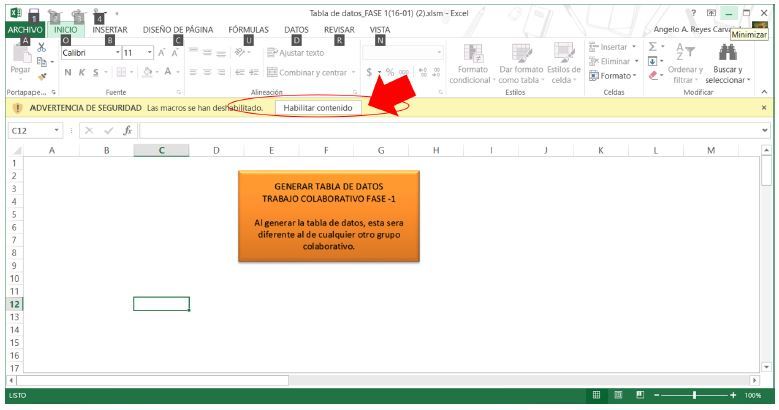The width and height of the screenshot is (779, 410).
Task: Click the zoom in plus button
Action: click(733, 395)
